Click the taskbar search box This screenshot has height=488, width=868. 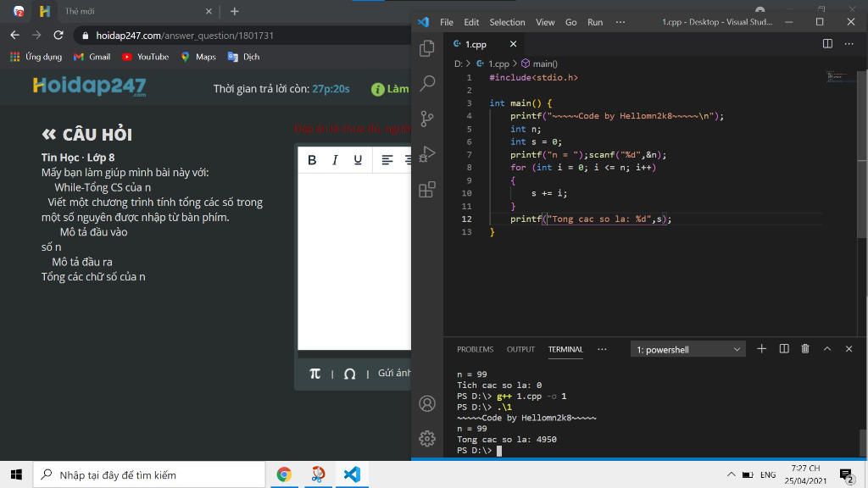pos(149,474)
